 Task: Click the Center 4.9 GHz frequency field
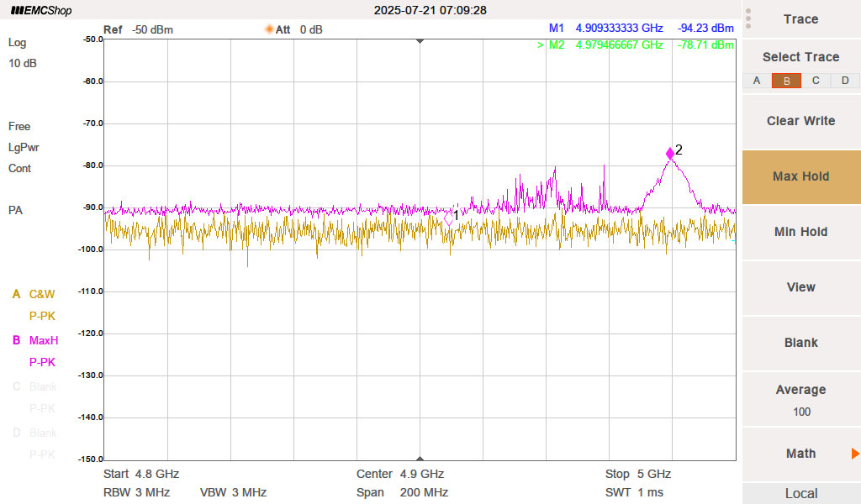click(x=400, y=474)
